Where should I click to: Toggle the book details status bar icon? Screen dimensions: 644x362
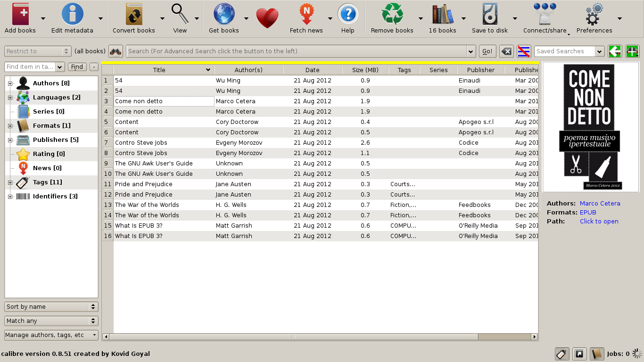(x=597, y=354)
